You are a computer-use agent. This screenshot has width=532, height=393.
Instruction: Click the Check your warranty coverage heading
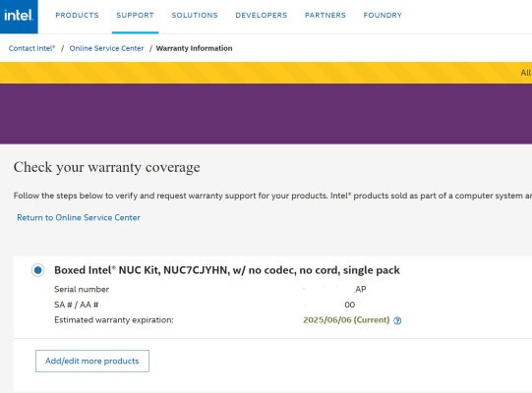pyautogui.click(x=107, y=167)
